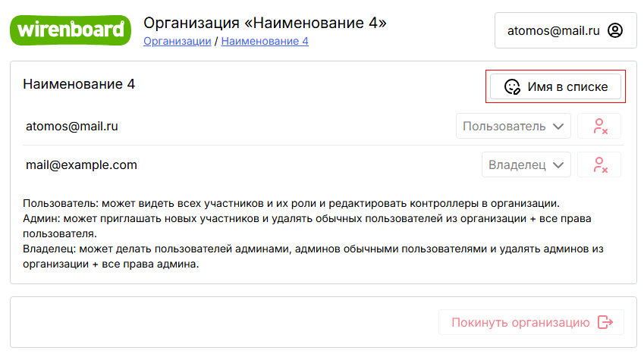Click the Покинуть организацию button
Viewport: 644px width, 360px height.
532,322
